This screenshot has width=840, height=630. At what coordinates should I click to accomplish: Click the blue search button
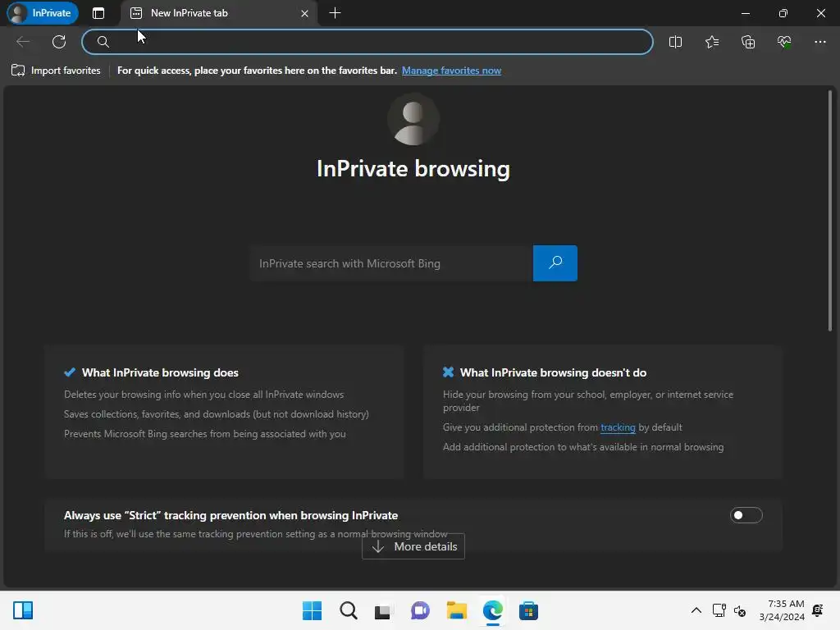555,263
